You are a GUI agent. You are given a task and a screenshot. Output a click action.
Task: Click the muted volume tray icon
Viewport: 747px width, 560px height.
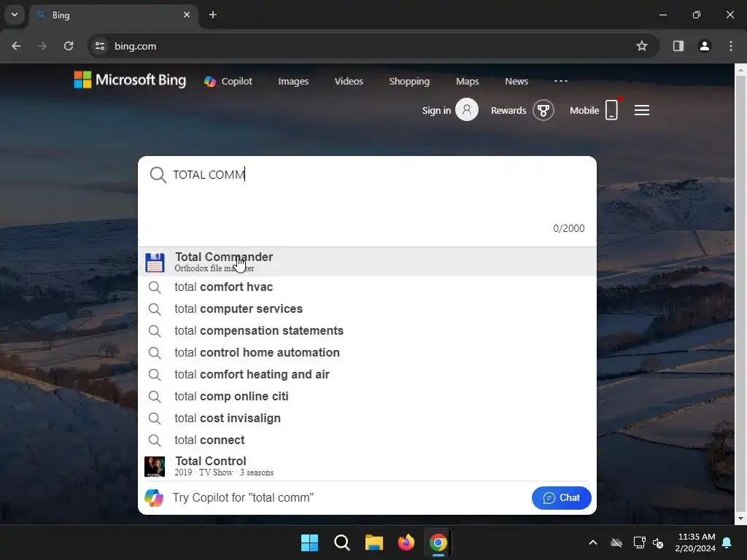click(659, 542)
